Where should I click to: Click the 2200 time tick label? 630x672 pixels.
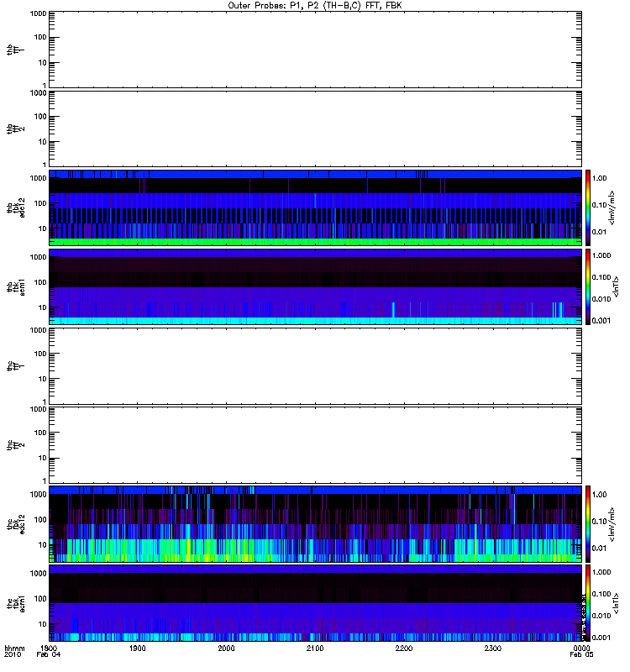click(x=404, y=648)
